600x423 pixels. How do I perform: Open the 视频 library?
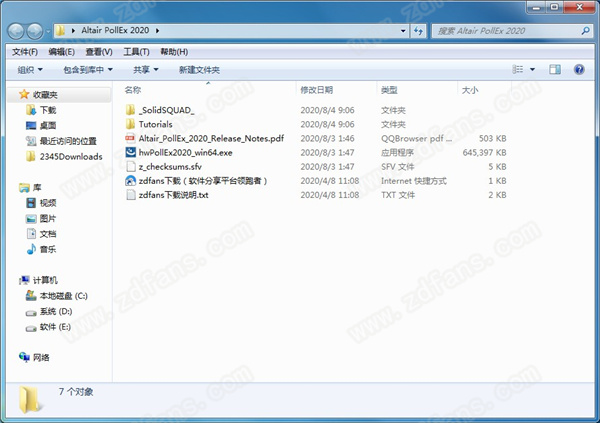coord(48,203)
